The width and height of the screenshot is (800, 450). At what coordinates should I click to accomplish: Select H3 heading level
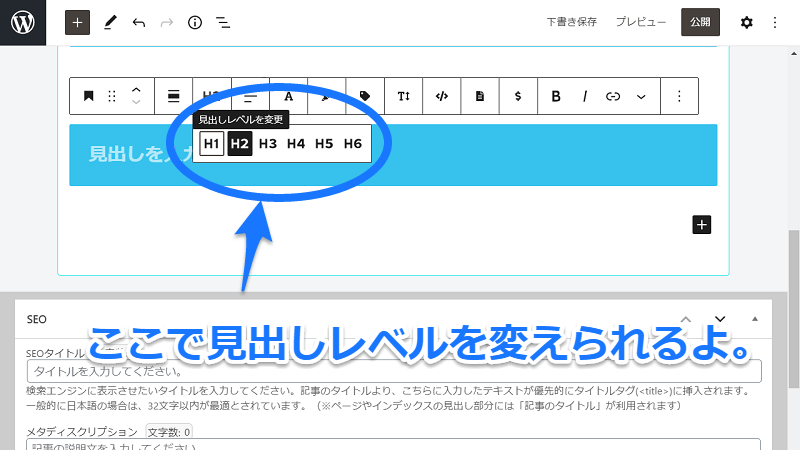click(x=267, y=144)
